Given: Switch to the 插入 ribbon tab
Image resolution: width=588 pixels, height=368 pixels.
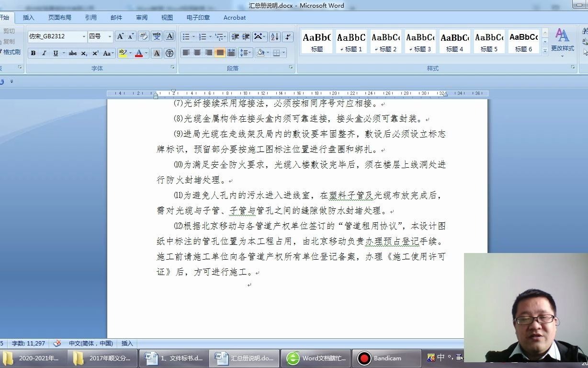Looking at the screenshot, I should pos(28,17).
